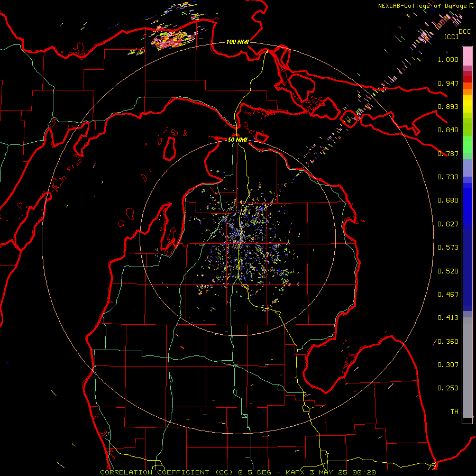Click the 0.5 DEG elevation text
The width and height of the screenshot is (476, 476).
254,472
